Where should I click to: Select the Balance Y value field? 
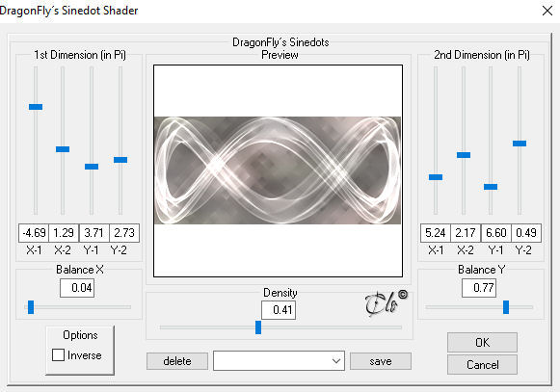tap(479, 288)
